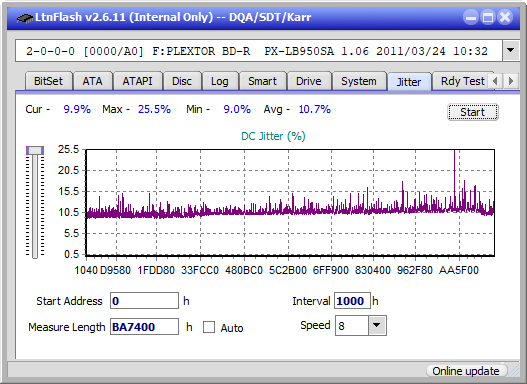Open the Rdy Test tab
Screen dimensions: 527x384
point(462,81)
